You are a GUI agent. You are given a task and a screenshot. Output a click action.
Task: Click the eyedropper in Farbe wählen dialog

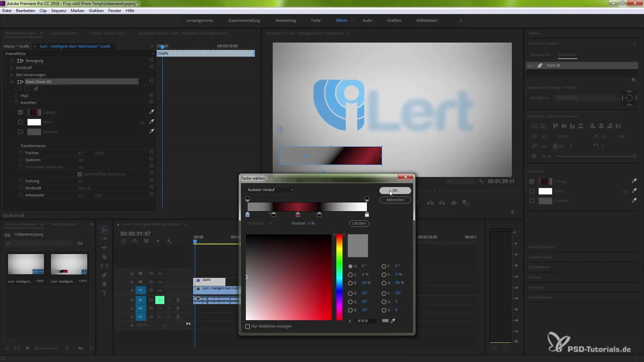(x=393, y=321)
